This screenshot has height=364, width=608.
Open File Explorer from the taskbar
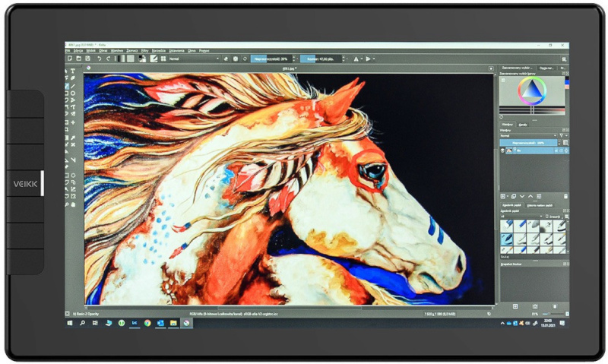(x=173, y=323)
